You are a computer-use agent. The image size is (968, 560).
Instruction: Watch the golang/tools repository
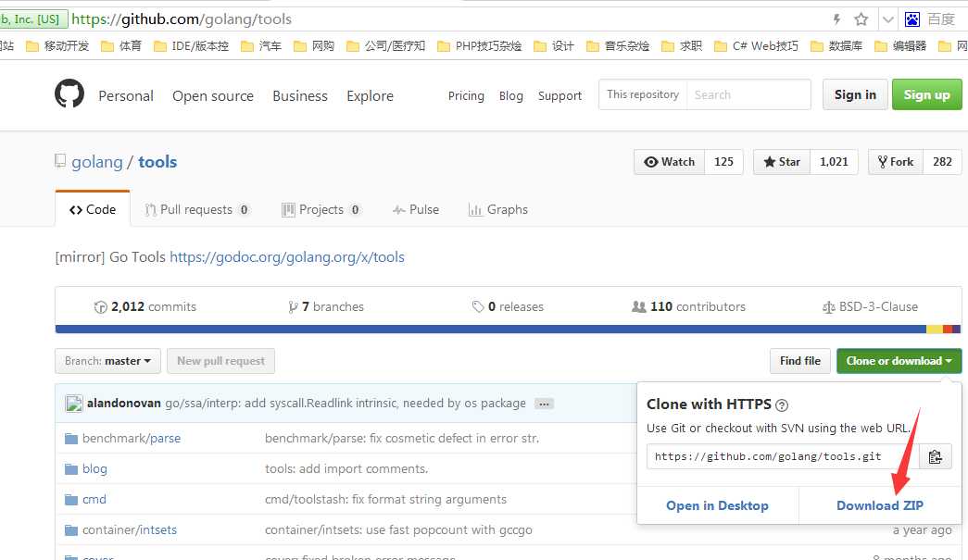(669, 162)
